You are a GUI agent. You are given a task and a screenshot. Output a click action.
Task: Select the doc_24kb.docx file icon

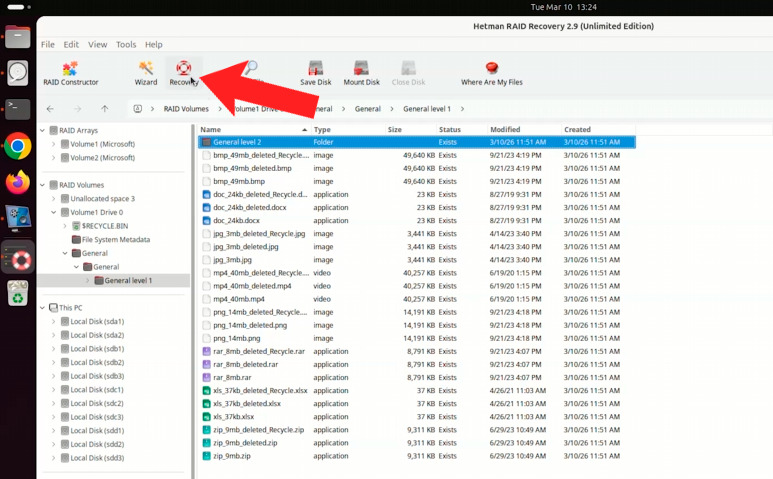click(x=207, y=221)
